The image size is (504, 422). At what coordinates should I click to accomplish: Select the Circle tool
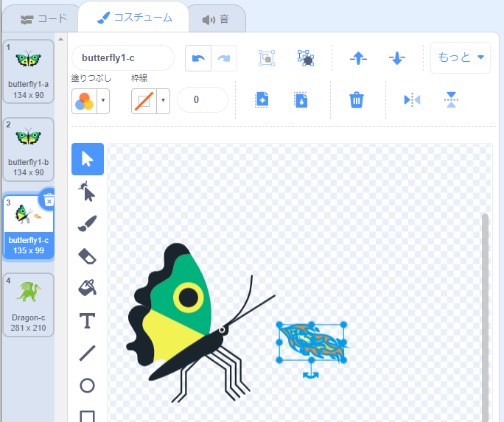point(88,385)
